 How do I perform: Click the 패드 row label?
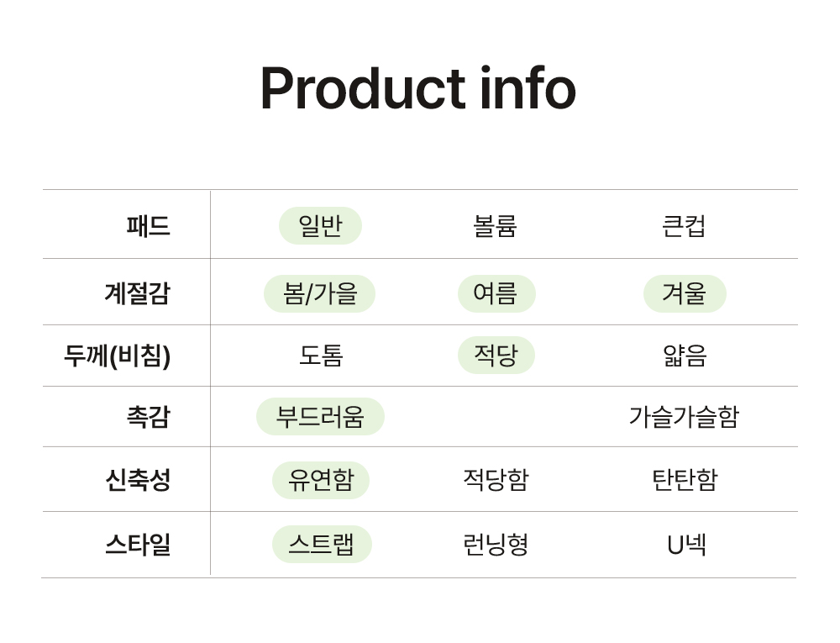click(x=148, y=226)
